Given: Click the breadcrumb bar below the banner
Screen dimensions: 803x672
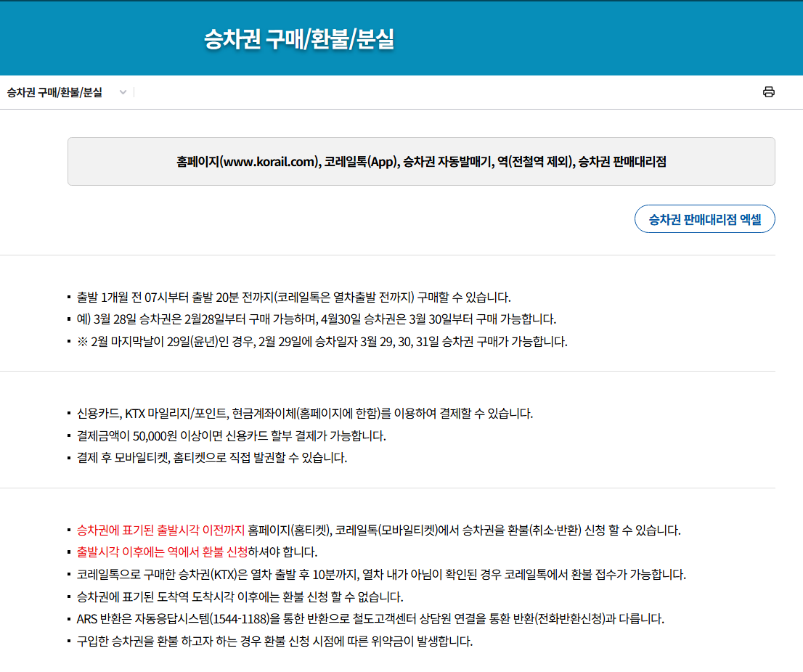Looking at the screenshot, I should pyautogui.click(x=401, y=93).
